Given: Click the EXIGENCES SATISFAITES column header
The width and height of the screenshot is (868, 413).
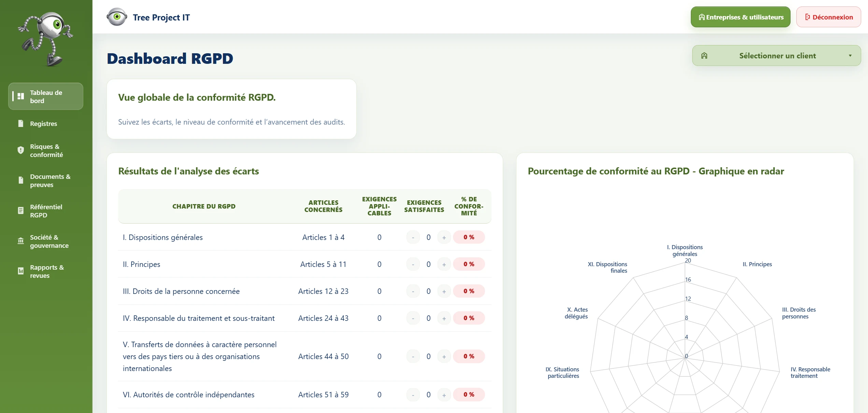Looking at the screenshot, I should tap(424, 206).
